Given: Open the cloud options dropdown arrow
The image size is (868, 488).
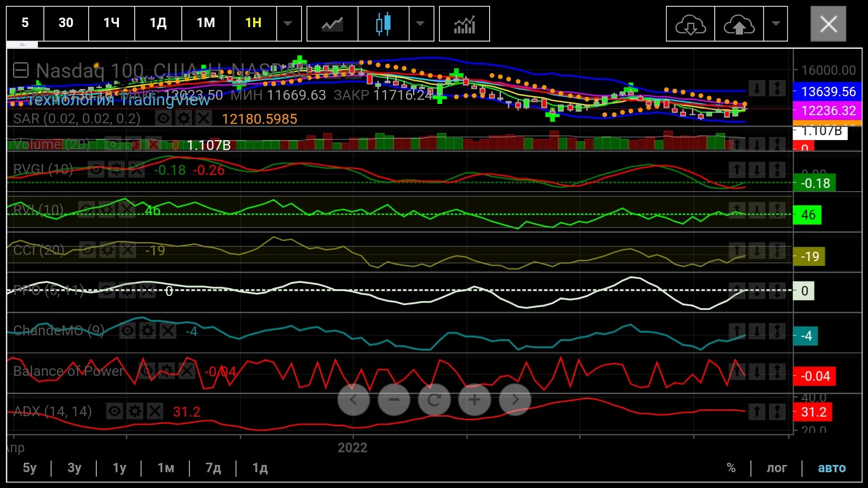Looking at the screenshot, I should pos(776,24).
